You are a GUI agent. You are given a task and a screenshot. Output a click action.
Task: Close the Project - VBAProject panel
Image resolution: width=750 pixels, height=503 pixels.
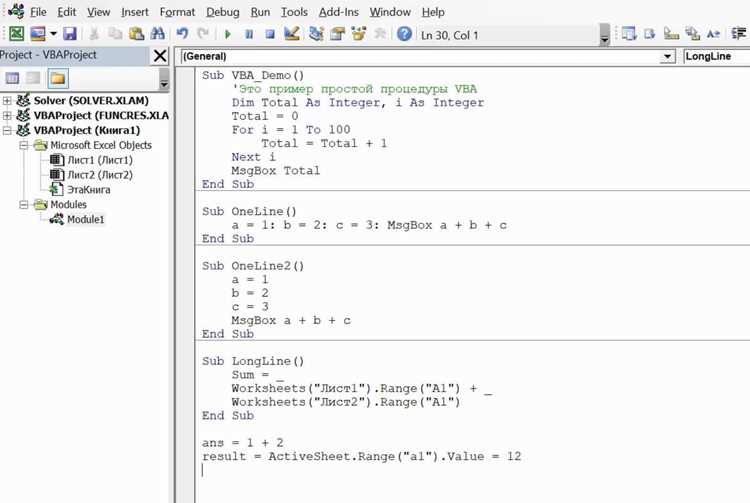coord(160,56)
